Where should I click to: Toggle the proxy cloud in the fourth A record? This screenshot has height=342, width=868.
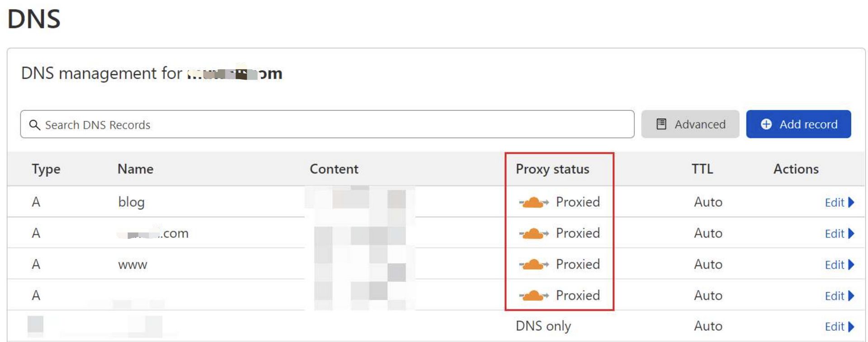point(533,295)
